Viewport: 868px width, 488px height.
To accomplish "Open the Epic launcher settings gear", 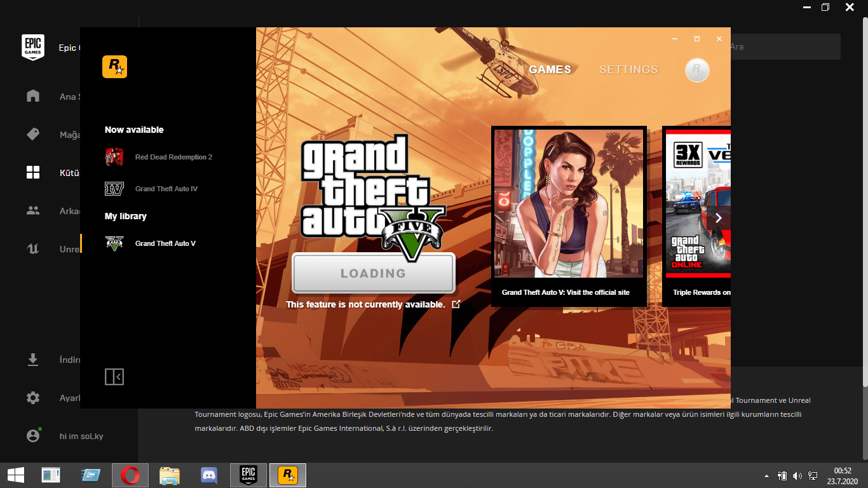I will (x=33, y=398).
